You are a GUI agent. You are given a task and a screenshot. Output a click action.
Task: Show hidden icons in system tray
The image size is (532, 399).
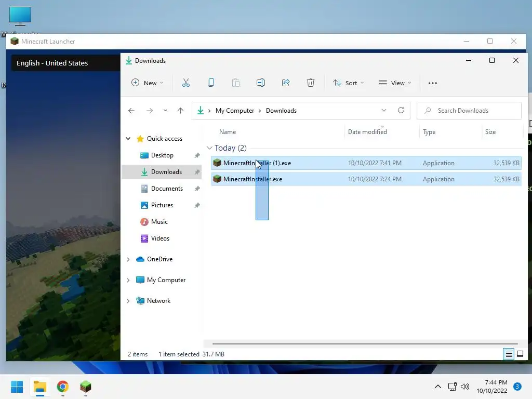click(438, 387)
